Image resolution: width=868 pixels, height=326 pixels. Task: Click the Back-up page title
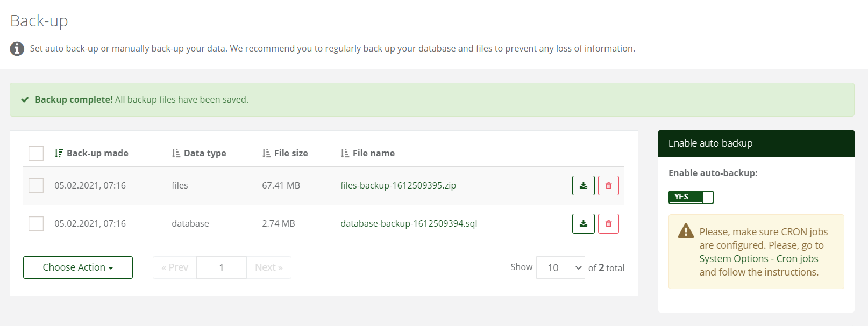39,21
